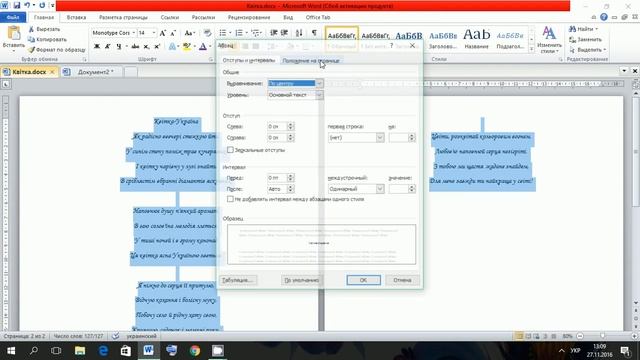The width and height of the screenshot is (640, 360).
Task: Switch to Положение на странице dialog tab
Action: [x=311, y=60]
